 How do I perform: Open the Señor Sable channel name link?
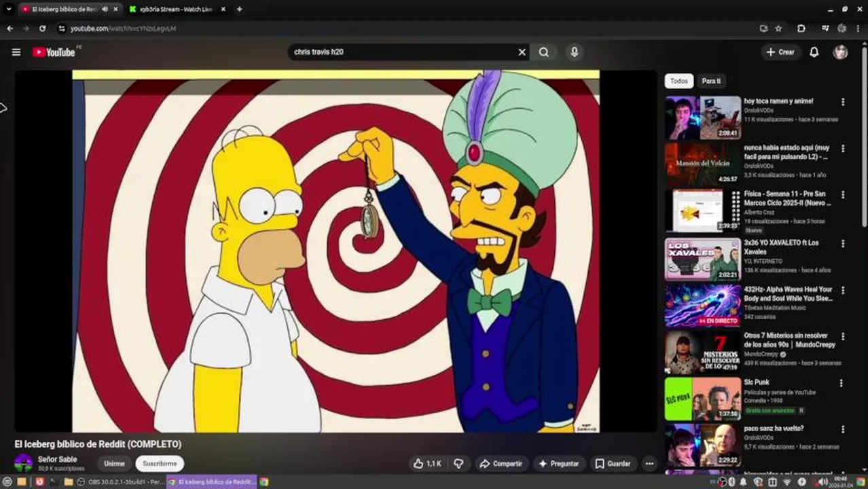coord(57,459)
